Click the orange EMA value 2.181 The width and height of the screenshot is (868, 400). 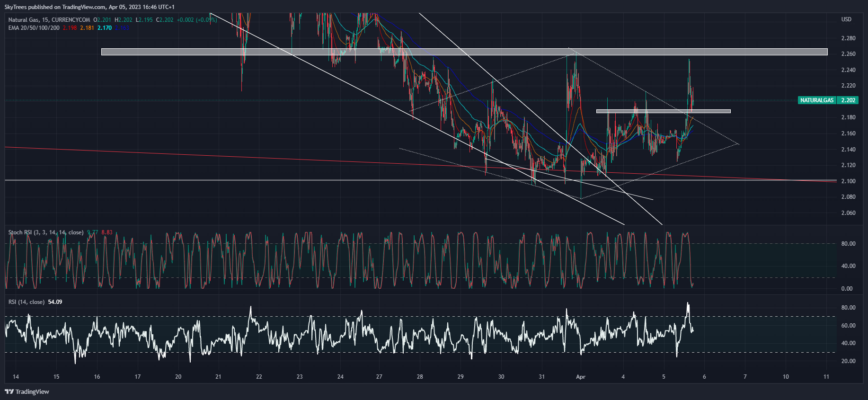click(x=87, y=28)
